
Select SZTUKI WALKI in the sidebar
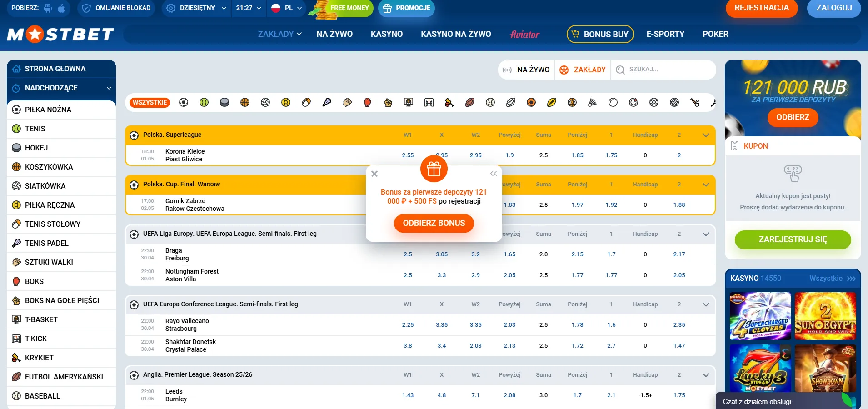61,262
